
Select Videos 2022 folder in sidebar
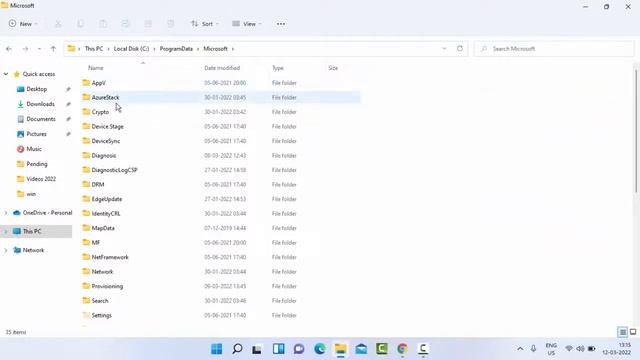coord(41,179)
